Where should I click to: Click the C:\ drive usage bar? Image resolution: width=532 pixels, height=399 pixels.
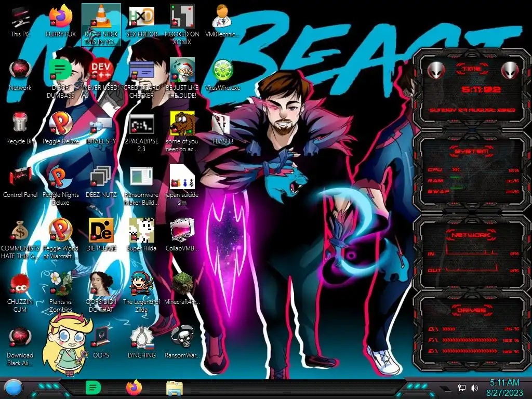point(449,329)
